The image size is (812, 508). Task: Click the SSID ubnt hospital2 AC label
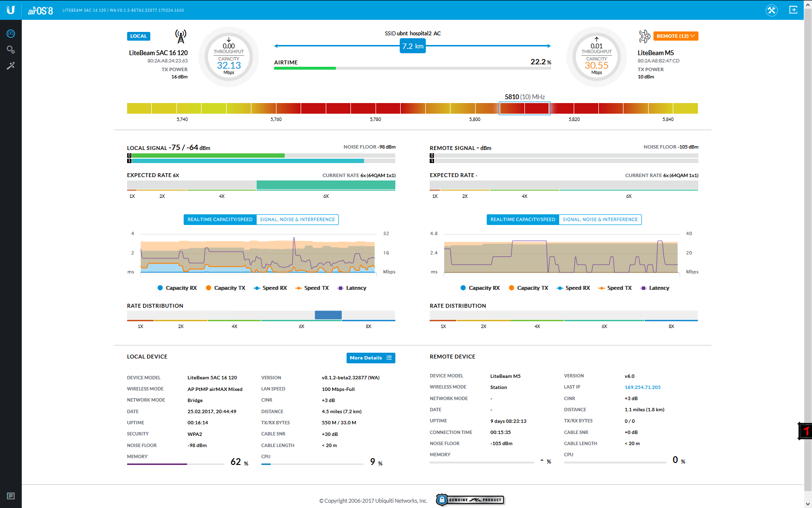coord(413,33)
